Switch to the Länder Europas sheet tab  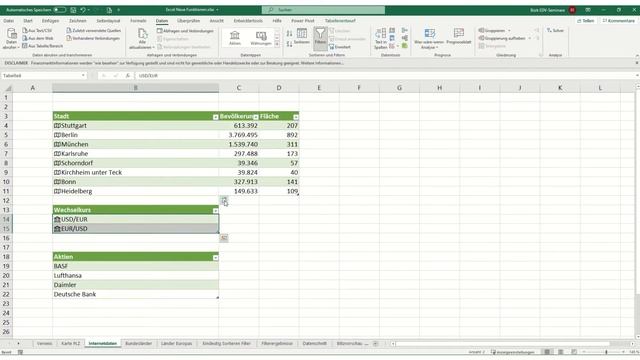176,344
